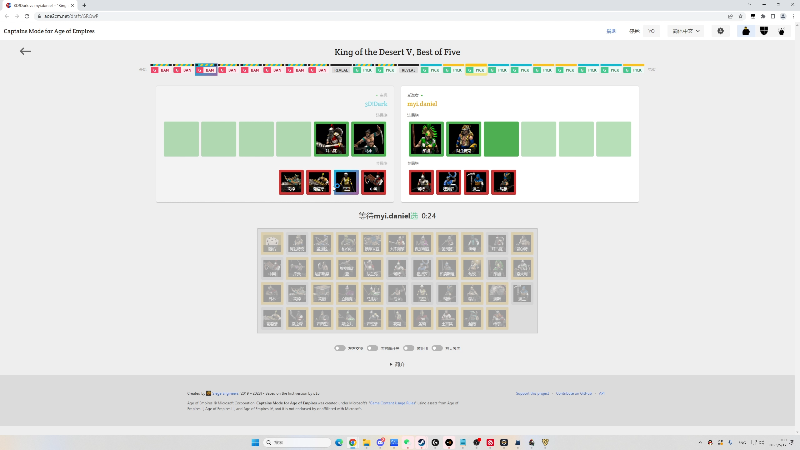Open the Microsoft Game Content Usage Rules link
Viewport: 800px width, 450px height.
pyautogui.click(x=392, y=403)
